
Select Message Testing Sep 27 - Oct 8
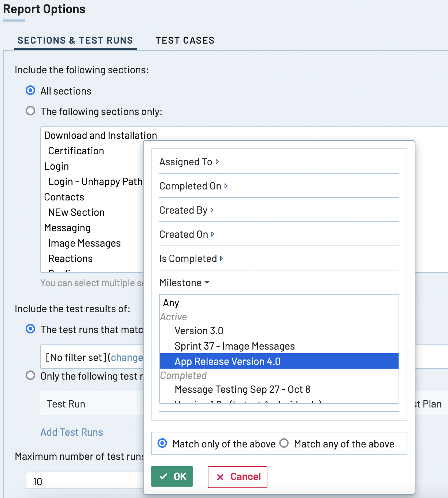(x=242, y=389)
